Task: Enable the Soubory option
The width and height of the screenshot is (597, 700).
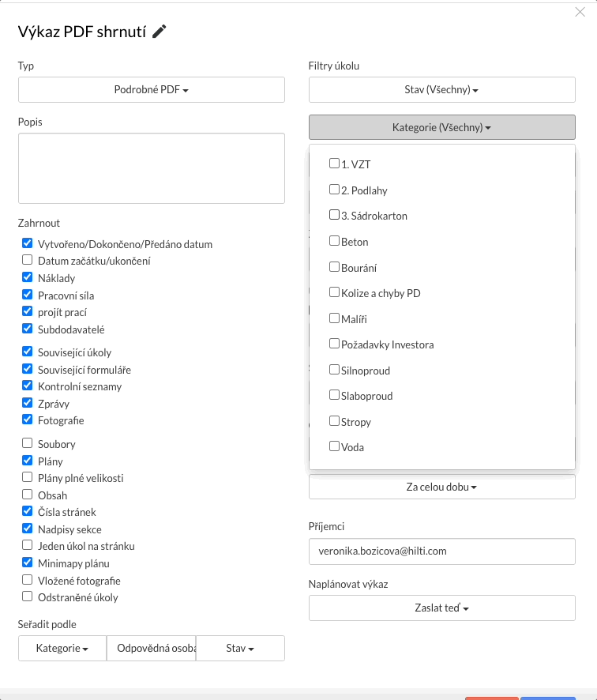Action: point(27,442)
